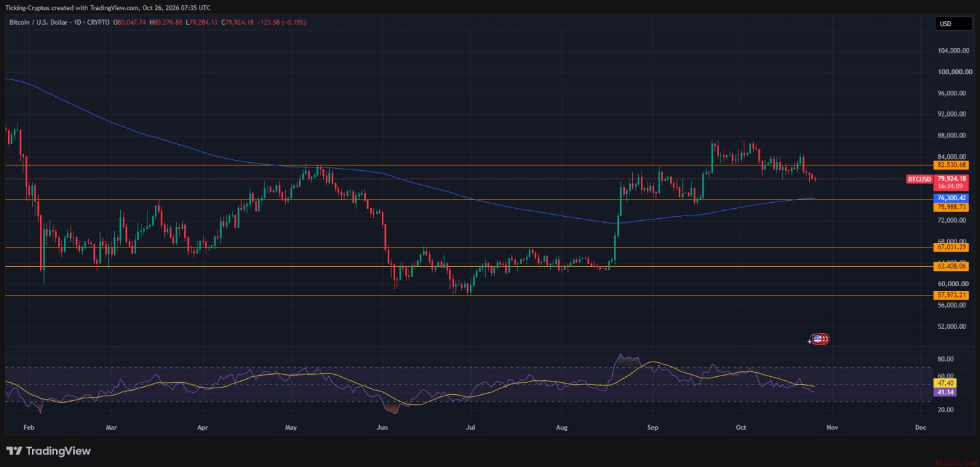Select the 67,031.29 support line label
The height and width of the screenshot is (467, 980).
tap(952, 247)
